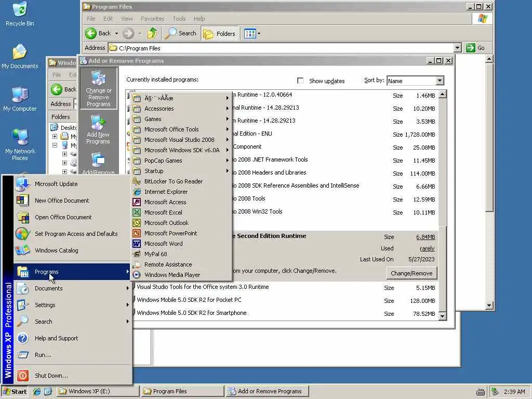Enable Show updates checkbox
Screen dimensions: 532x399
[300, 81]
